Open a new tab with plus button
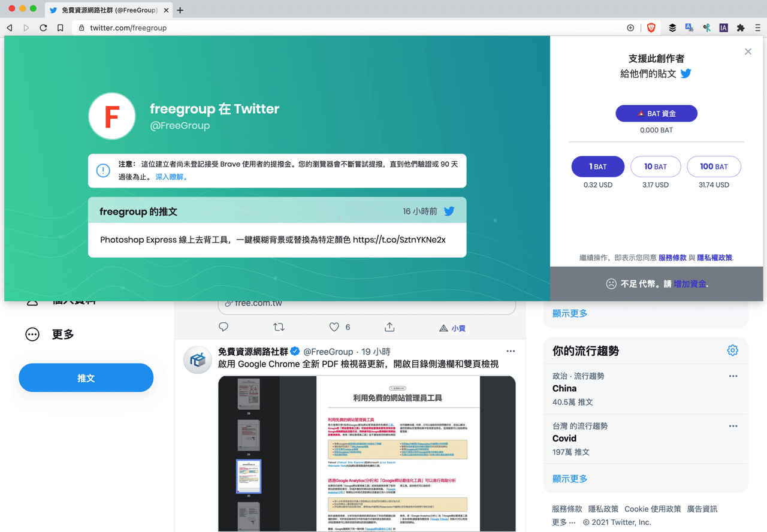Image resolution: width=767 pixels, height=532 pixels. tap(180, 10)
